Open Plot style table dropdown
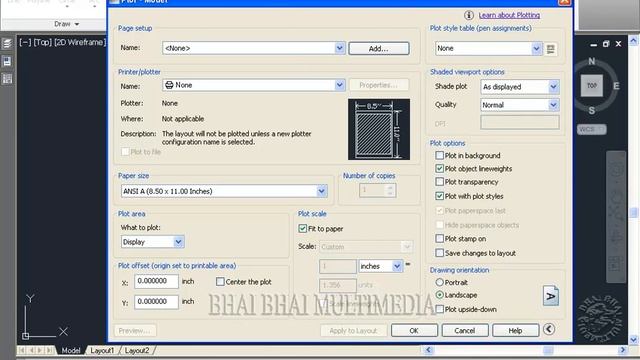This screenshot has width=640, height=360. [x=536, y=49]
